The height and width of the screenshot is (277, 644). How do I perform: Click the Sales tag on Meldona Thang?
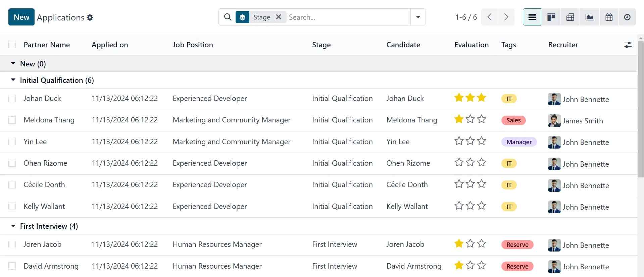[x=513, y=120]
